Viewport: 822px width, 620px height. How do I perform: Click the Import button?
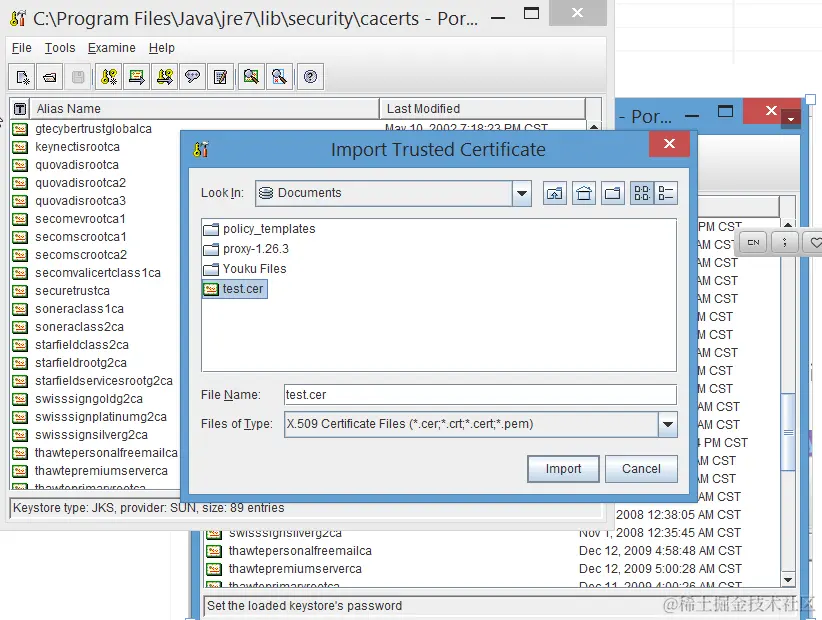click(563, 469)
